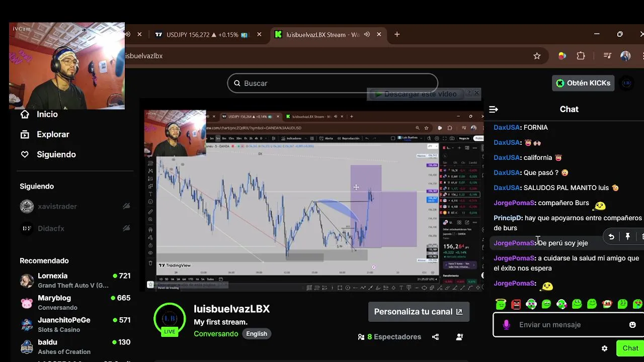Image resolution: width=644 pixels, height=362 pixels.
Task: Switch to the luisbuelvazLBX Stream tab
Action: (322, 34)
